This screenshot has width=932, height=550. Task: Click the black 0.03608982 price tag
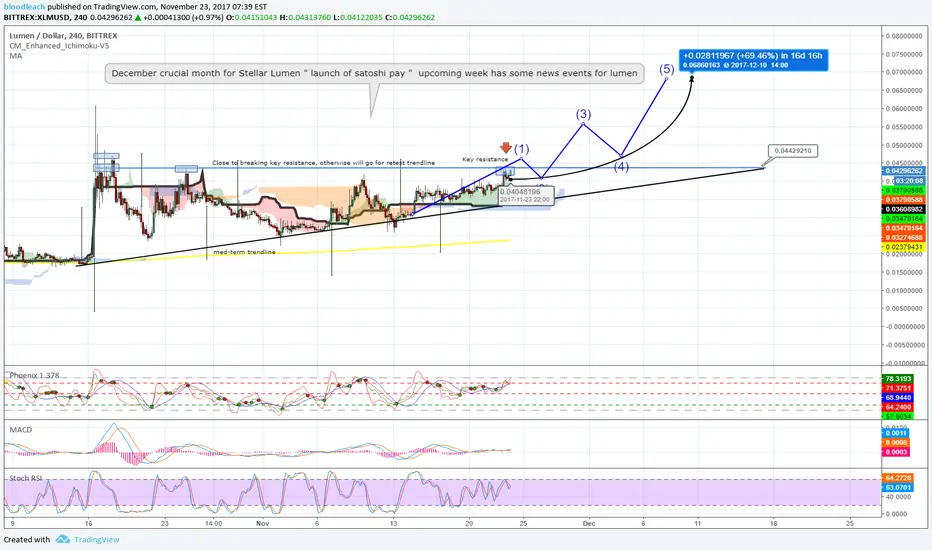(903, 209)
